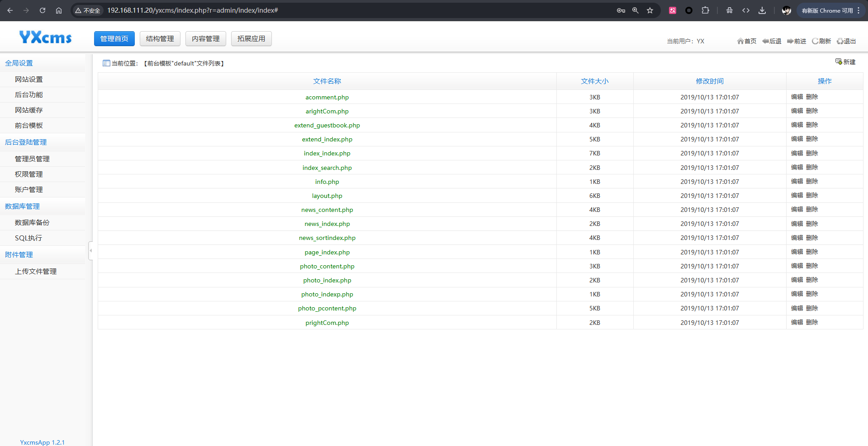Log out with 退出 icon
This screenshot has width=868, height=446.
click(x=846, y=41)
